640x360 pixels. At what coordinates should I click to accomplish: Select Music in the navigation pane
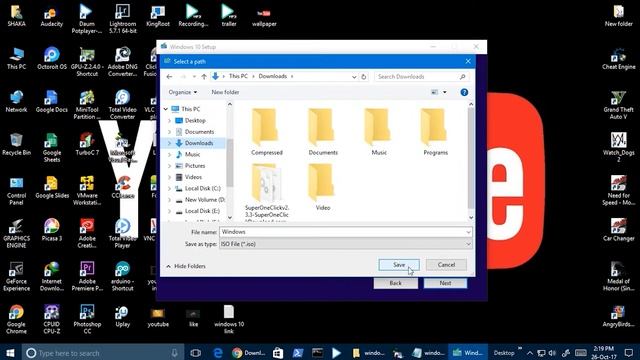point(192,154)
